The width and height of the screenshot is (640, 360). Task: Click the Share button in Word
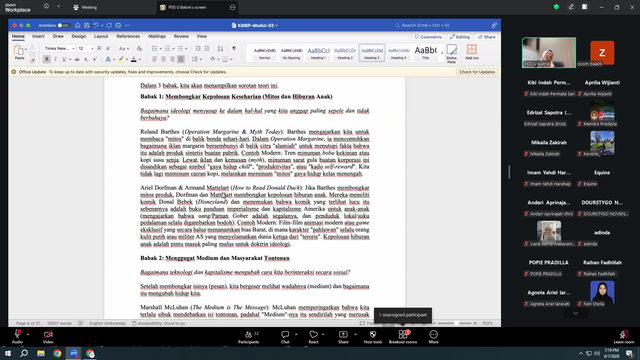coord(487,37)
